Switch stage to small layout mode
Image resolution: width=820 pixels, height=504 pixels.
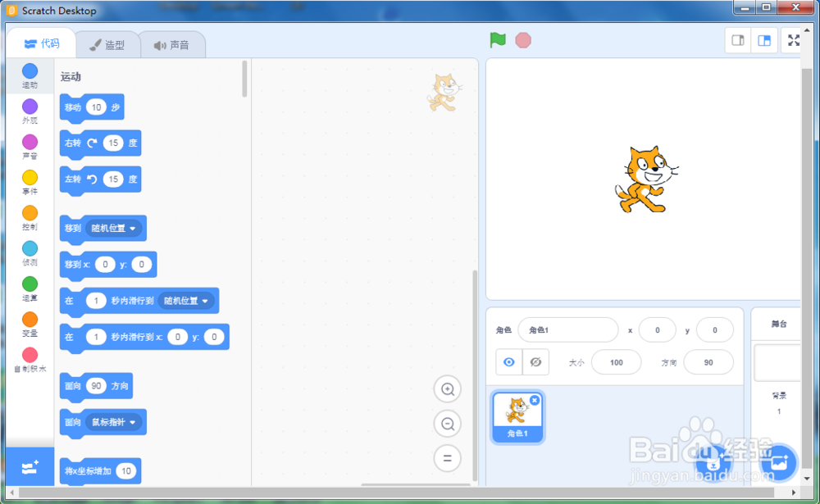pyautogui.click(x=736, y=39)
